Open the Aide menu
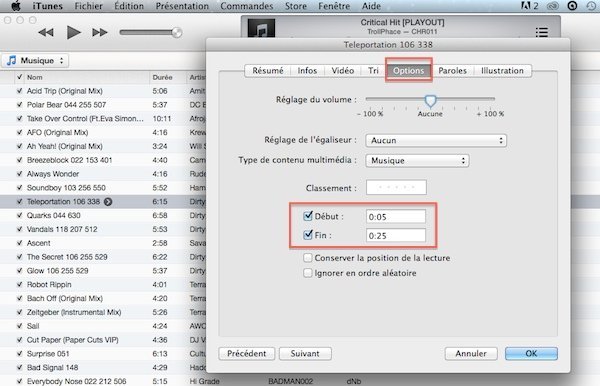This screenshot has height=386, width=600. (371, 6)
